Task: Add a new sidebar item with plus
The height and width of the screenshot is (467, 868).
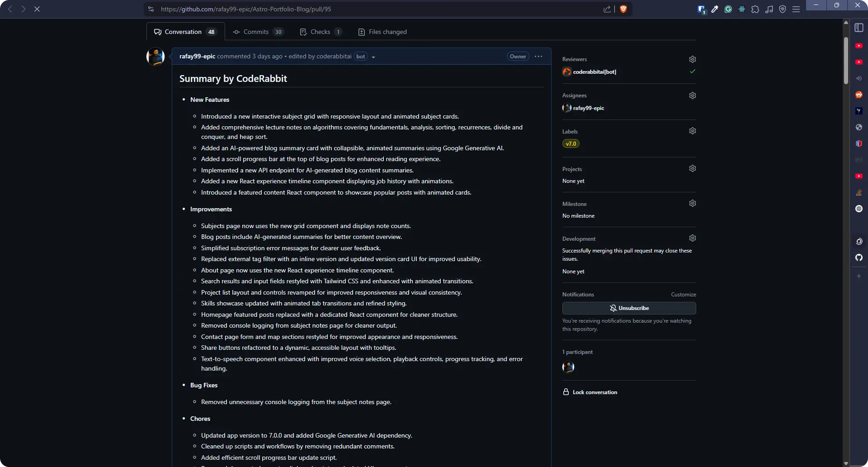Action: click(859, 276)
